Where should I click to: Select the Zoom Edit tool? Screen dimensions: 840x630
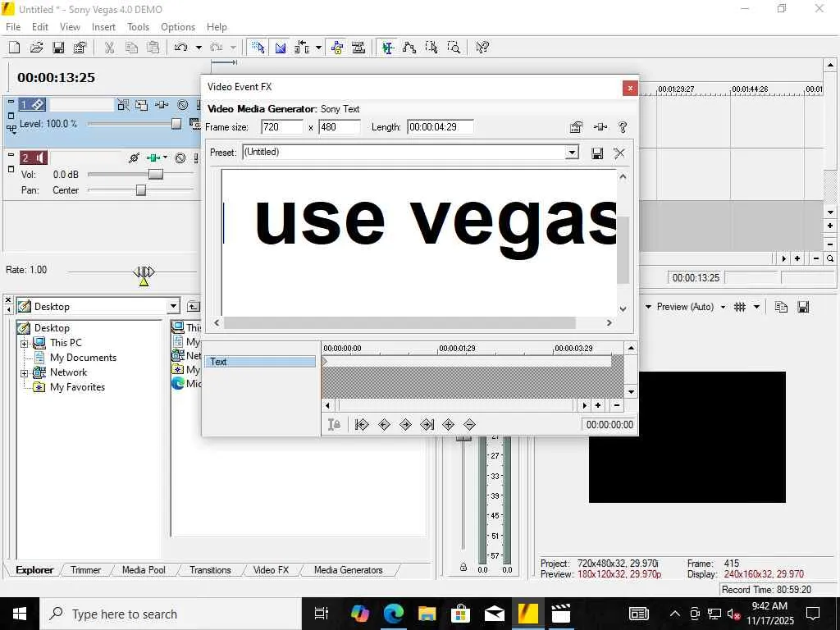click(453, 47)
